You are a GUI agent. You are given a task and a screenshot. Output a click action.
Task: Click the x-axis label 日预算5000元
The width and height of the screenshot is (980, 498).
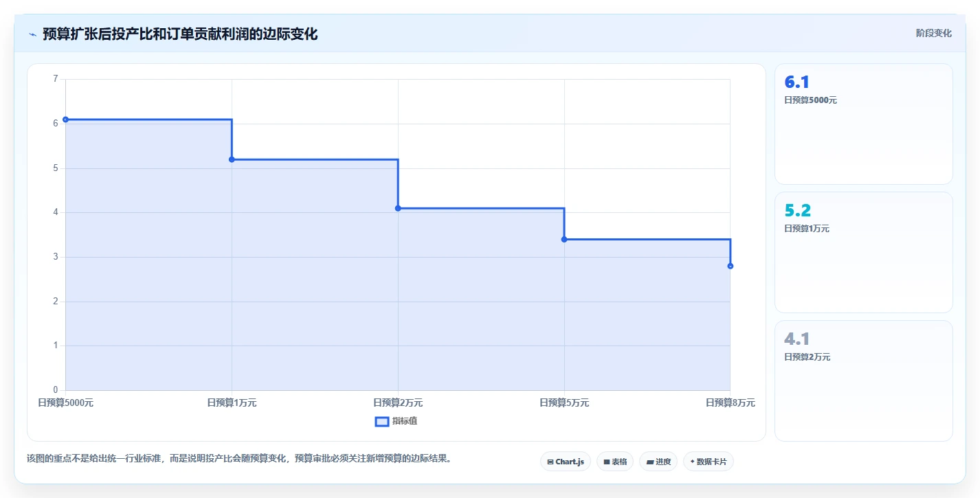65,403
